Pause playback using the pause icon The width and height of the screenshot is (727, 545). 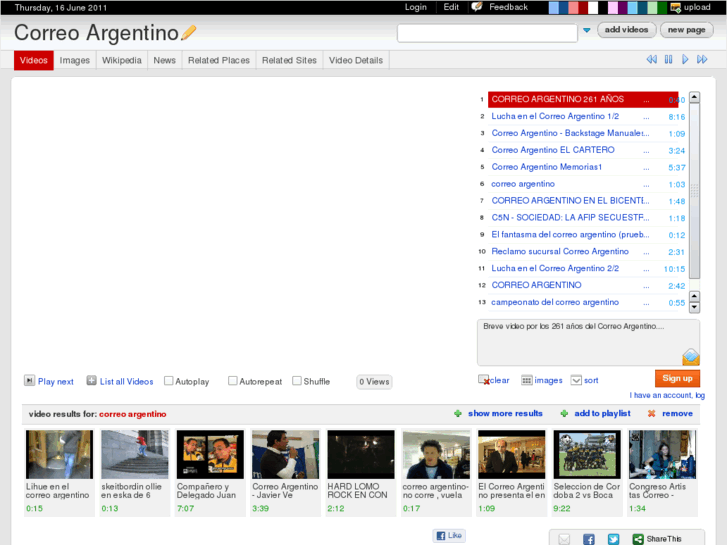668,59
